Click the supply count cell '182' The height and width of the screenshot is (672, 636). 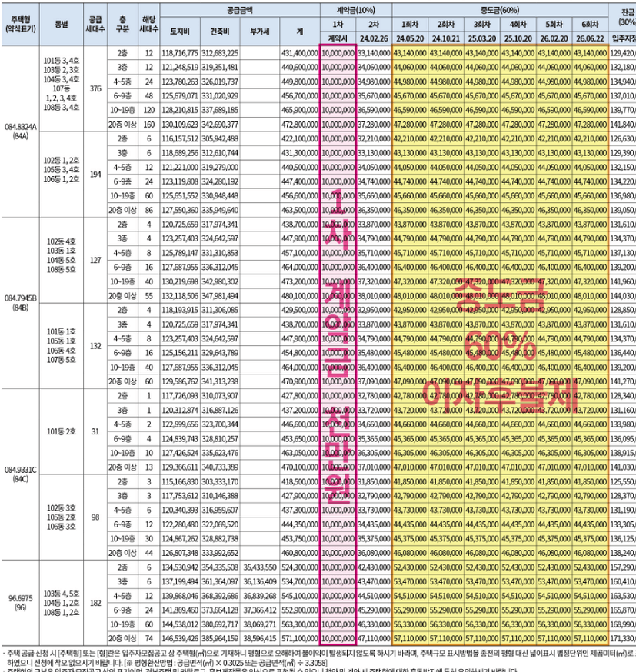(x=95, y=603)
